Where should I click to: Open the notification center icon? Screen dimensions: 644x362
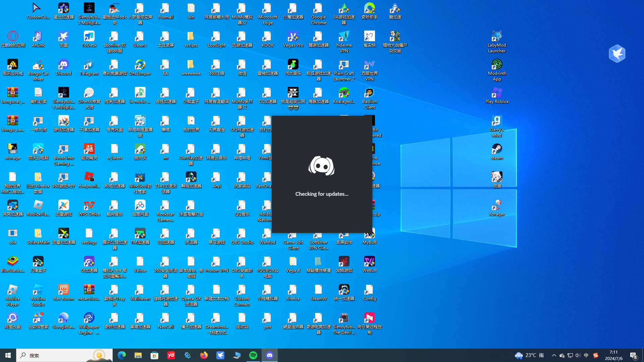(x=633, y=355)
